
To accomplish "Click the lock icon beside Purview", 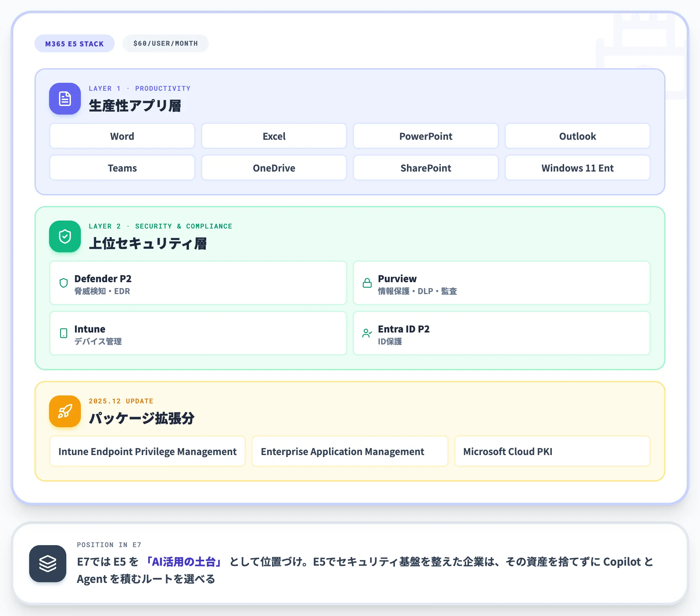I will [x=367, y=283].
